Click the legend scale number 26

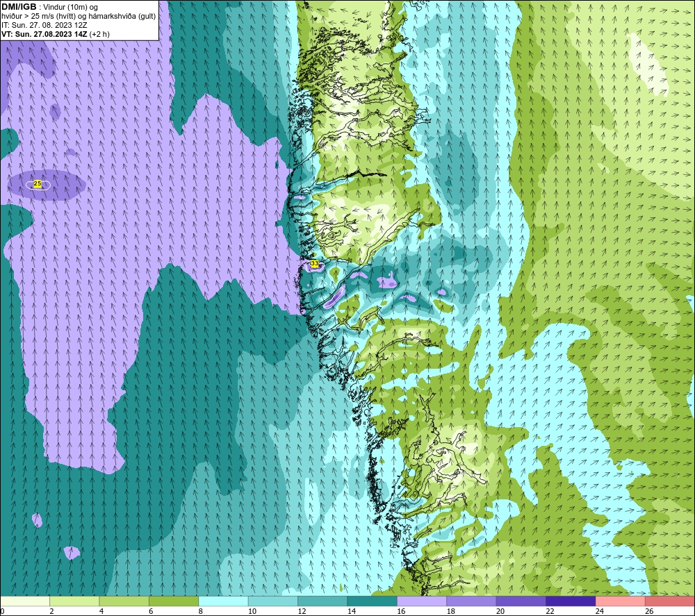pyautogui.click(x=649, y=611)
